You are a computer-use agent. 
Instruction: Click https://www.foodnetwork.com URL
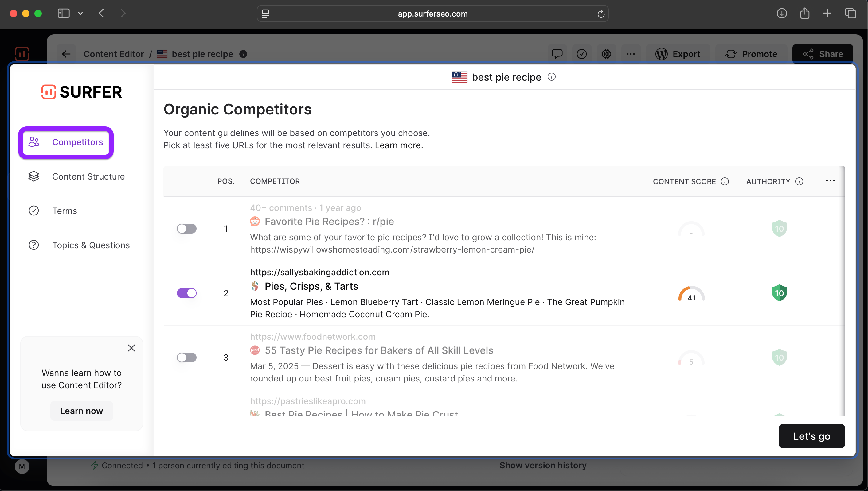click(312, 337)
